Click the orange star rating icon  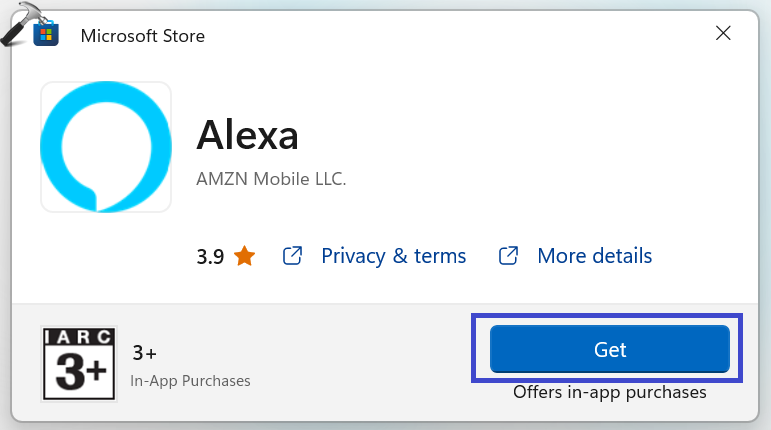click(244, 256)
